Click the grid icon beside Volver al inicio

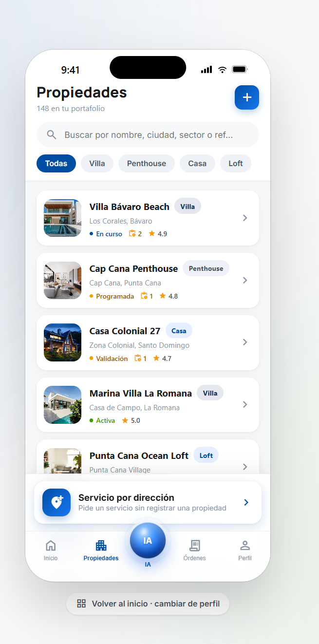coord(81,604)
